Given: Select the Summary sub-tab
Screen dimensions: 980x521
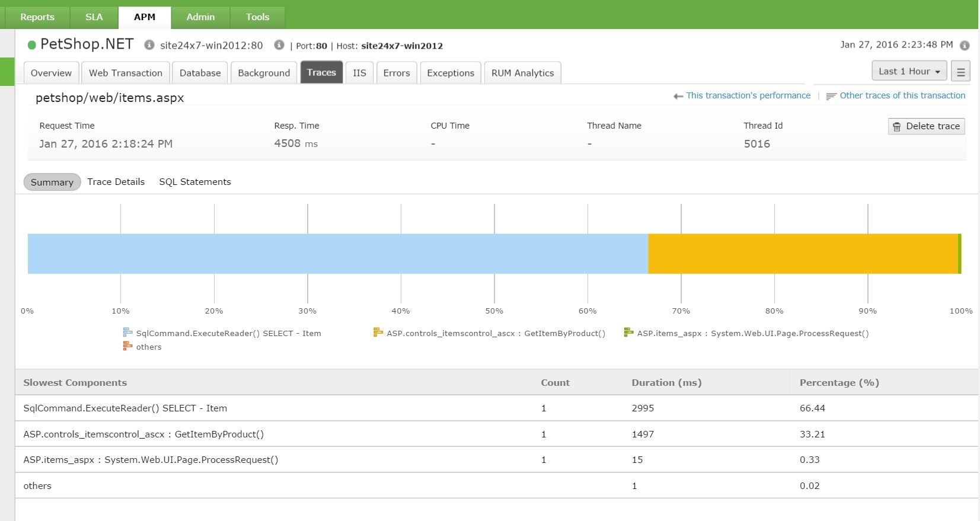Looking at the screenshot, I should point(52,182).
